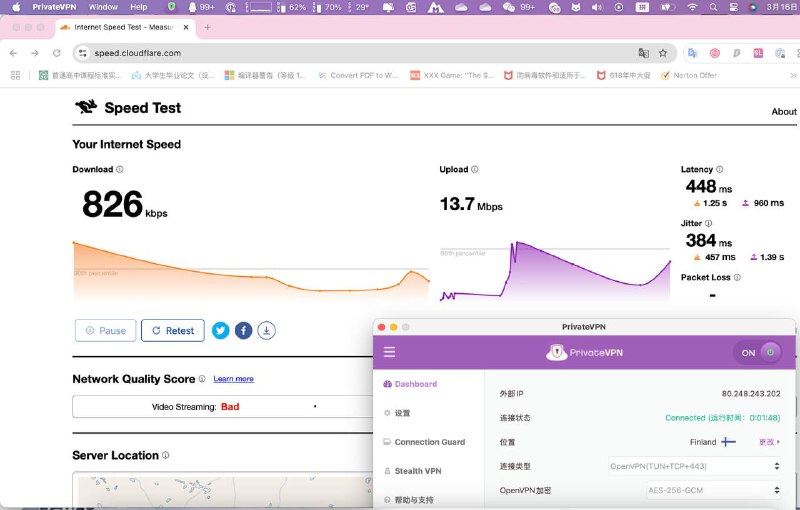Screen dimensions: 800x510
Task: Click the upload speed chart
Action: 555,270
